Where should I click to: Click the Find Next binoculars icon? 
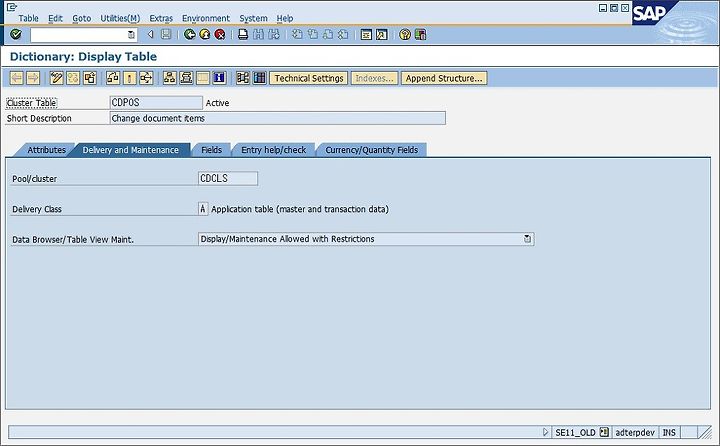[x=274, y=34]
